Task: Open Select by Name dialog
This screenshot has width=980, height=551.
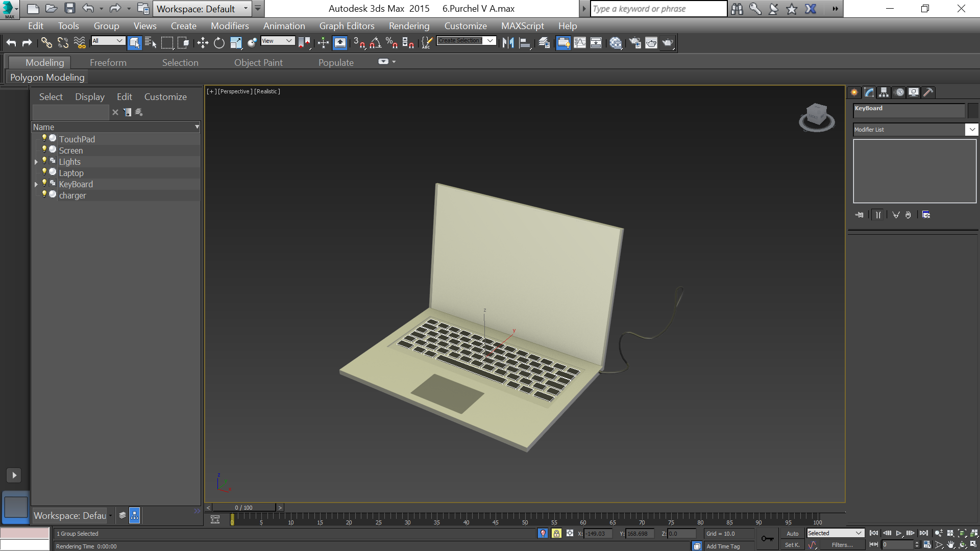Action: (151, 43)
